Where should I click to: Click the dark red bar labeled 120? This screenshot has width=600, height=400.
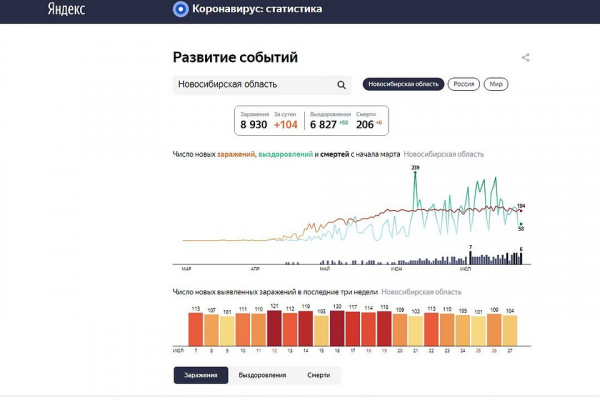tap(337, 328)
